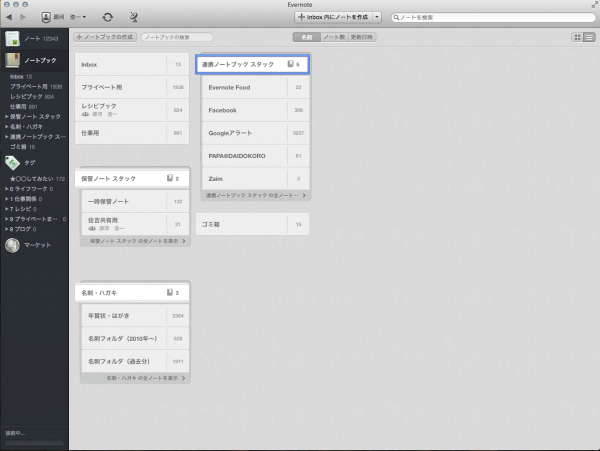Open the 仕事用 notebook card
Image resolution: width=600 pixels, height=451 pixels.
click(x=132, y=133)
